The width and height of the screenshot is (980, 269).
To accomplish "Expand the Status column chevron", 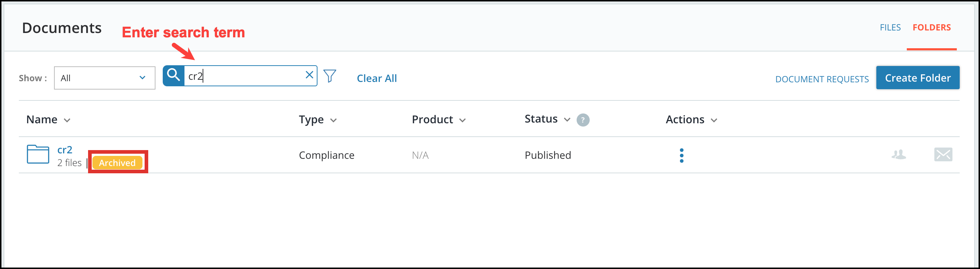I will 567,120.
